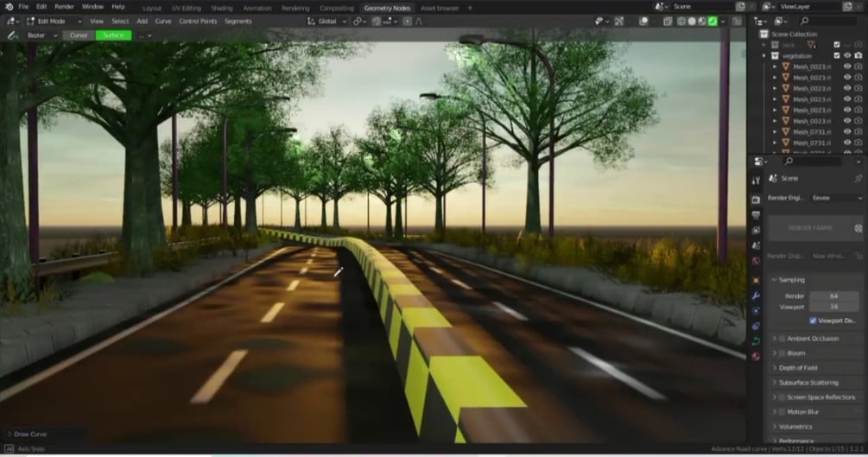The height and width of the screenshot is (457, 868).
Task: Toggle the proportional editing icon
Action: pyautogui.click(x=408, y=21)
